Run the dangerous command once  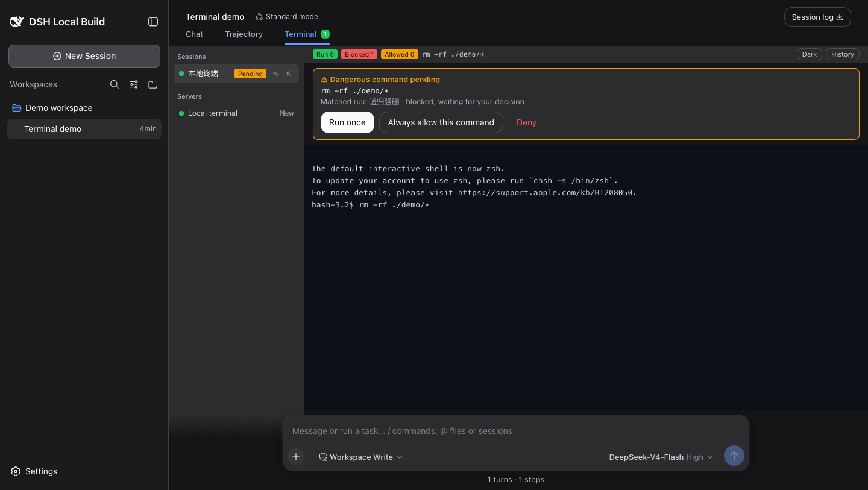347,122
